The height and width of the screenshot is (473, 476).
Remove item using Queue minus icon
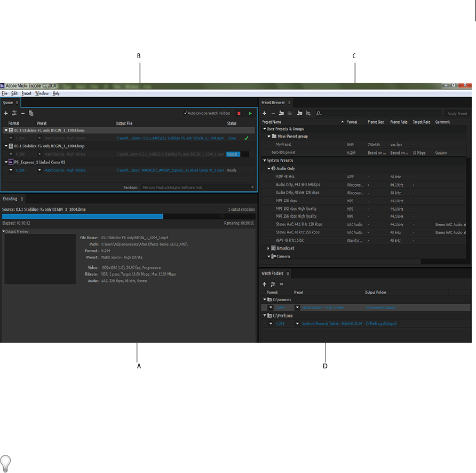point(23,113)
